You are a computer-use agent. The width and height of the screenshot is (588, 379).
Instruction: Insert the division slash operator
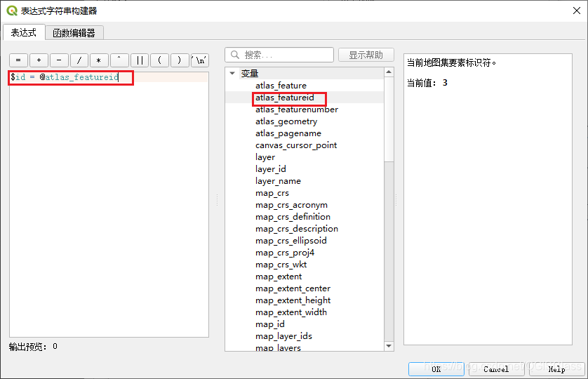coord(79,60)
